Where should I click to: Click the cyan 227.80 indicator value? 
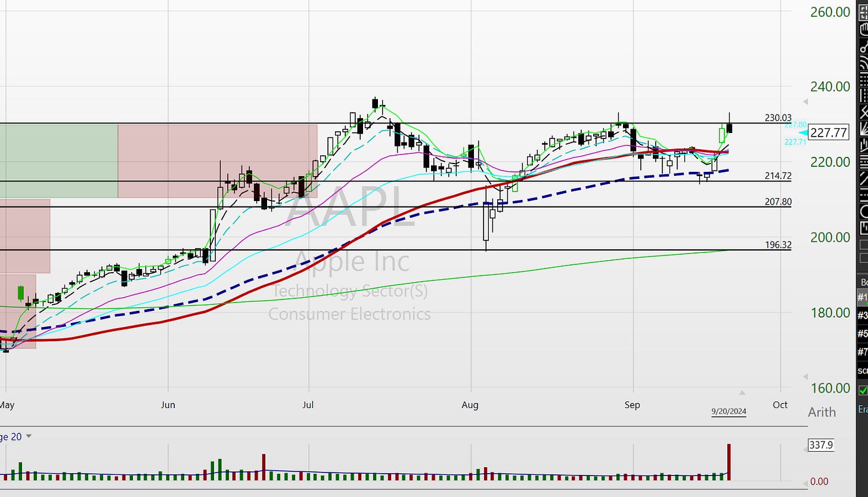coord(795,125)
